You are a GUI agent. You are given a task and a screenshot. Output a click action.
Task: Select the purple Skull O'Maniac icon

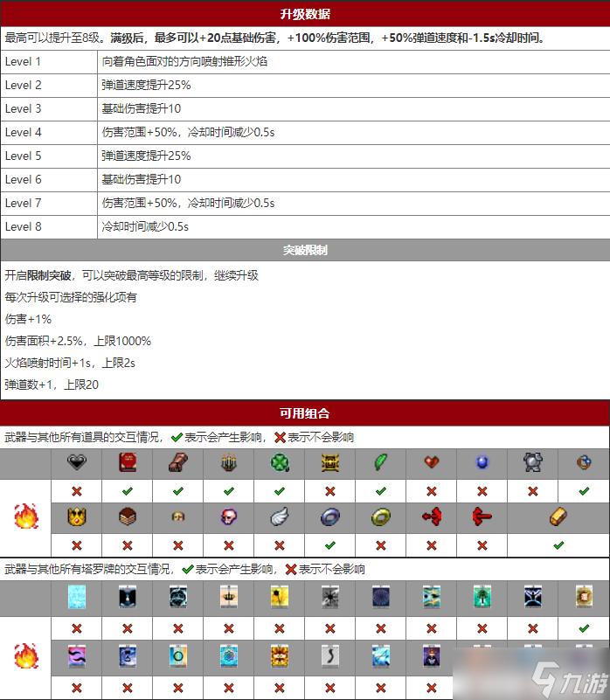[229, 517]
